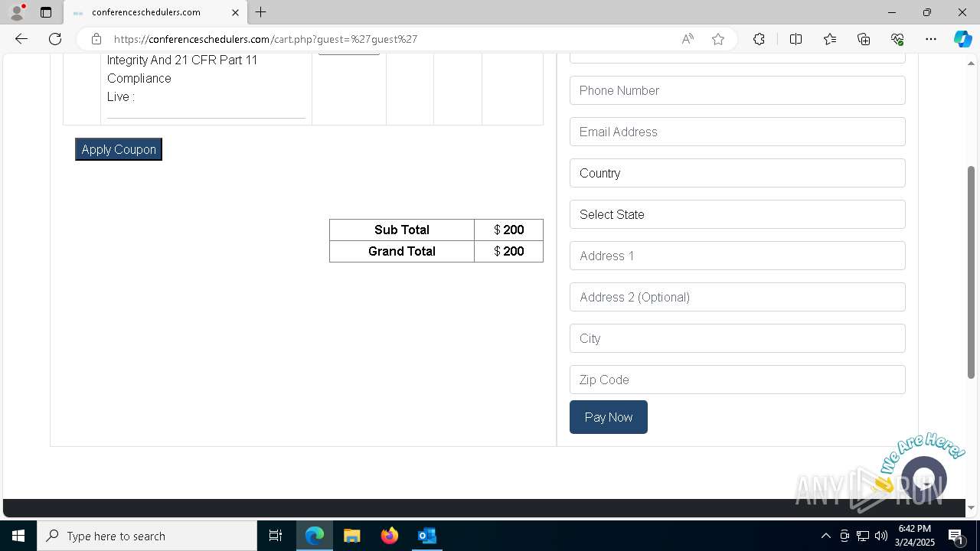Open File Explorer from taskbar
The width and height of the screenshot is (980, 551).
pyautogui.click(x=351, y=536)
